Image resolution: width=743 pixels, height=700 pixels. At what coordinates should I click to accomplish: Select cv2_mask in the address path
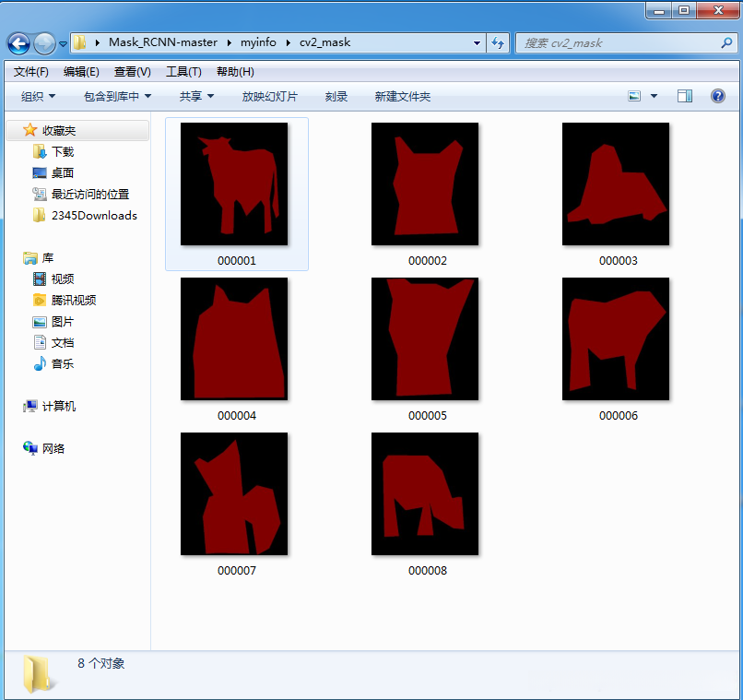pyautogui.click(x=325, y=42)
